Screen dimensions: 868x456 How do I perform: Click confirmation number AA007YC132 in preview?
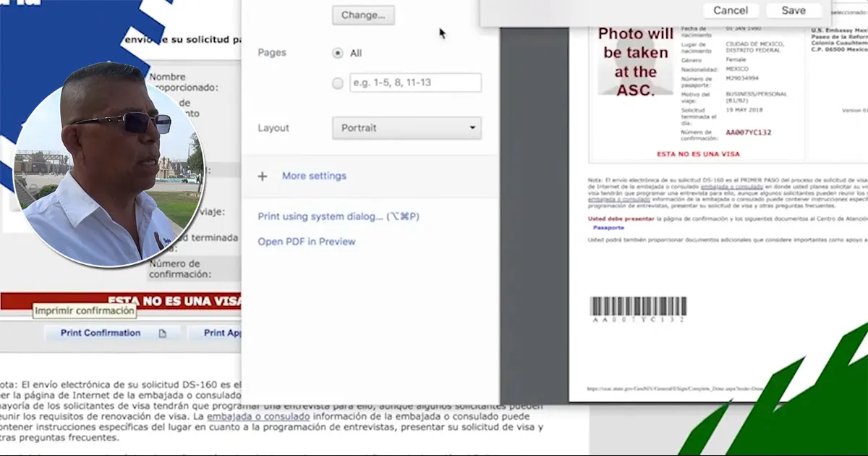(x=749, y=133)
